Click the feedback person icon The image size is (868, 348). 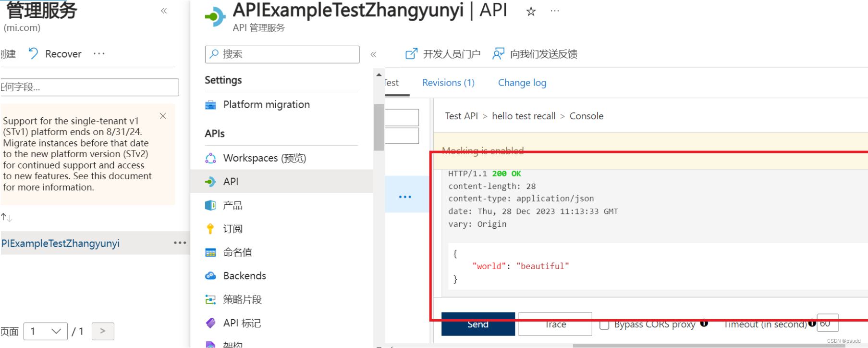coord(498,54)
